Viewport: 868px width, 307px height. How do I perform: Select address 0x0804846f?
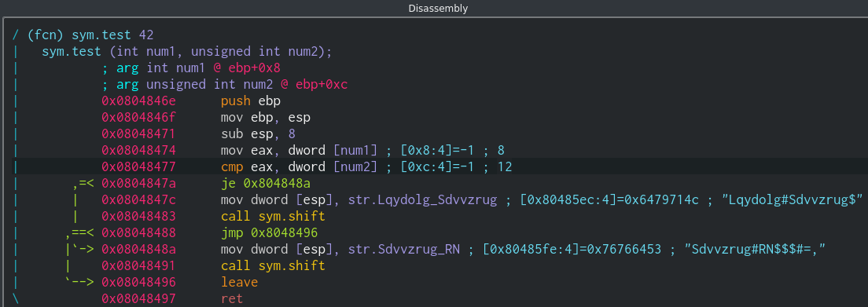tap(138, 118)
